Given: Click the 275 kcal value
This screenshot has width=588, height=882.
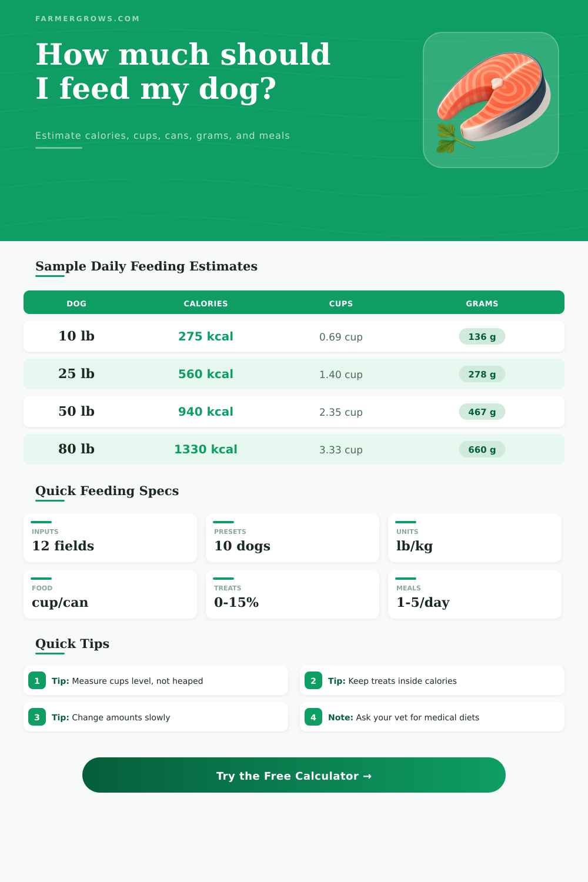Looking at the screenshot, I should pyautogui.click(x=206, y=336).
